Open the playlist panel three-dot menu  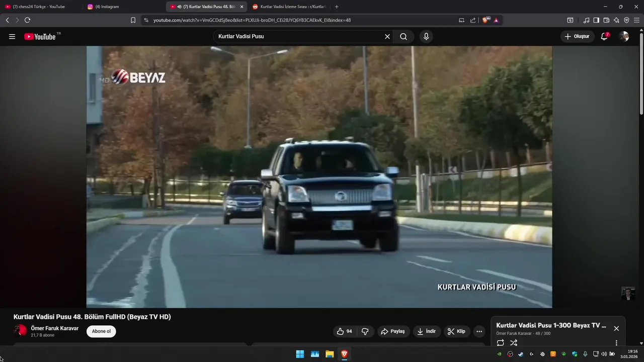pyautogui.click(x=616, y=343)
